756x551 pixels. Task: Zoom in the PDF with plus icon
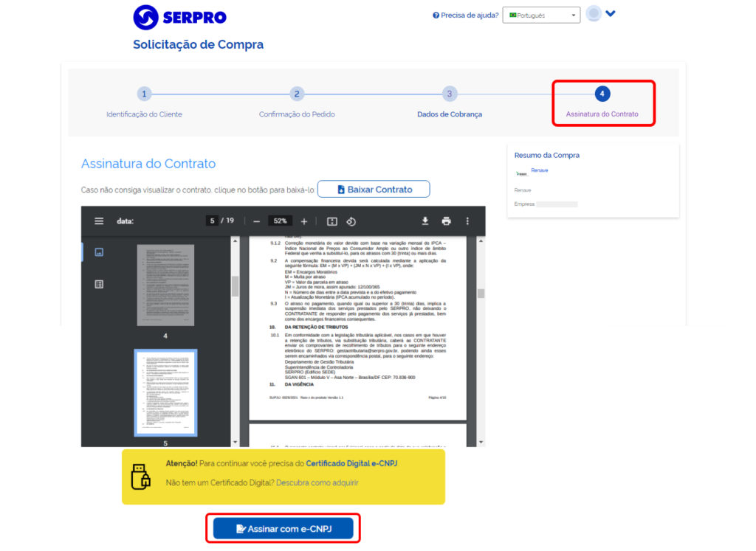point(303,221)
